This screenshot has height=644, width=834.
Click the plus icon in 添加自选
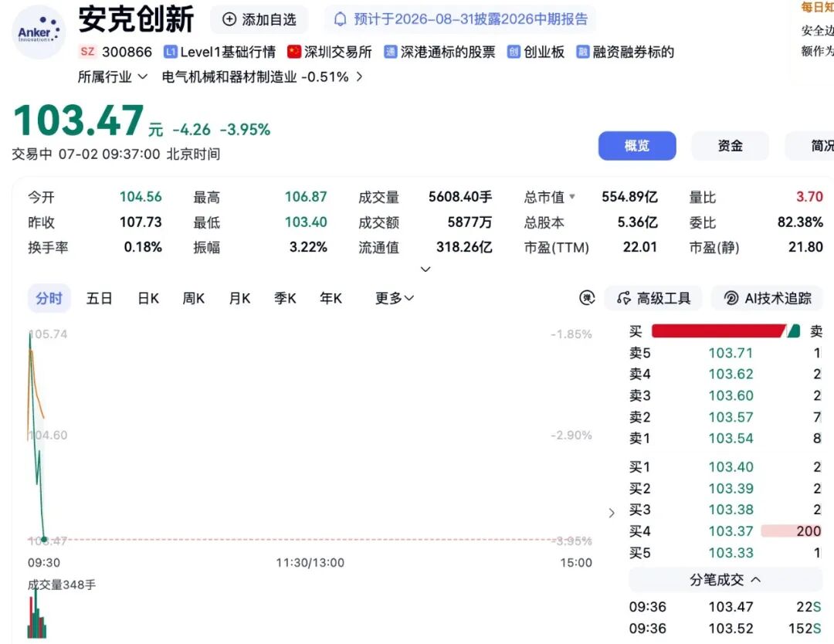229,19
